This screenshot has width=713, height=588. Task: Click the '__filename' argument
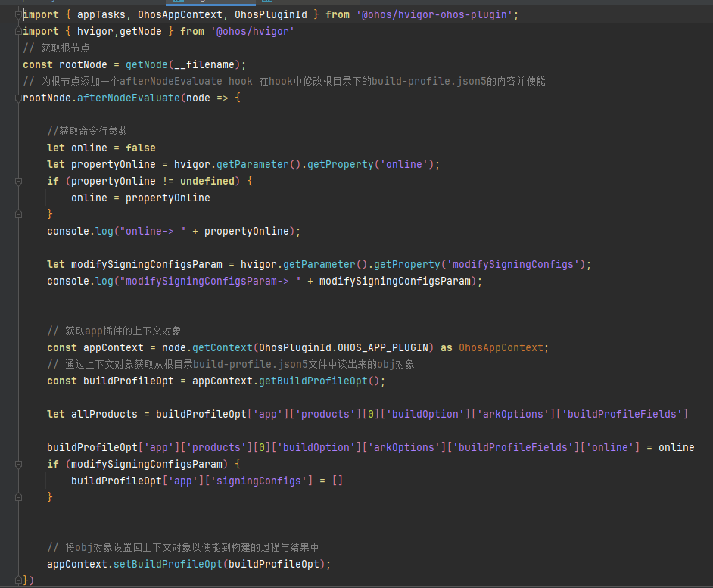coord(204,64)
